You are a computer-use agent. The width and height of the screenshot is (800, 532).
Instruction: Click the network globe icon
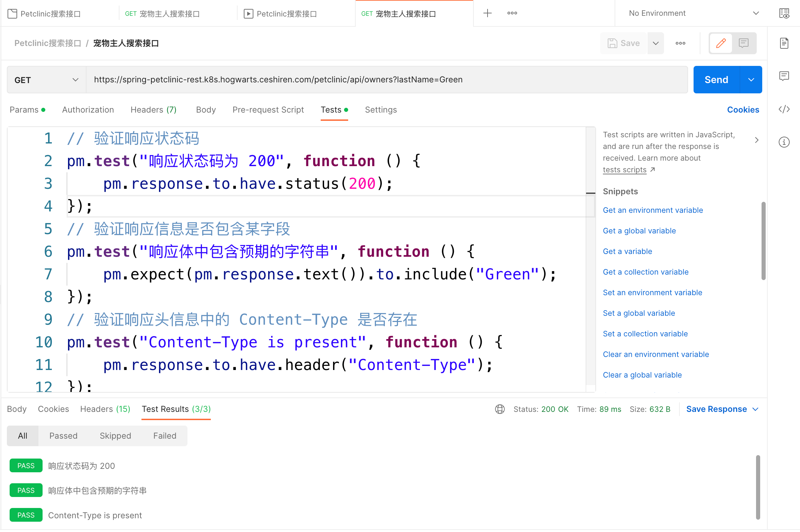pos(500,409)
